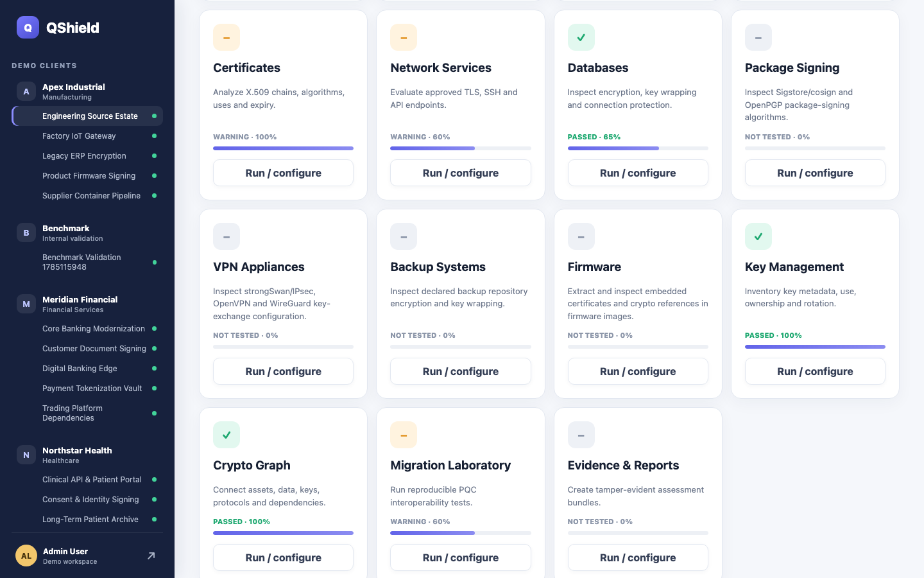
Task: Run / configure the VPN Appliances module
Action: [283, 371]
